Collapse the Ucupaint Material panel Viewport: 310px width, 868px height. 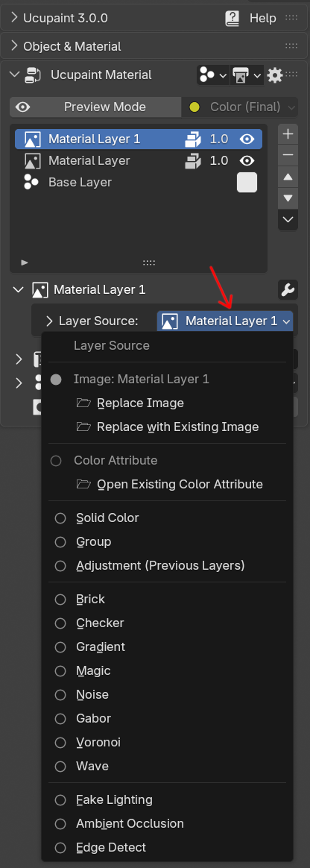pyautogui.click(x=15, y=75)
